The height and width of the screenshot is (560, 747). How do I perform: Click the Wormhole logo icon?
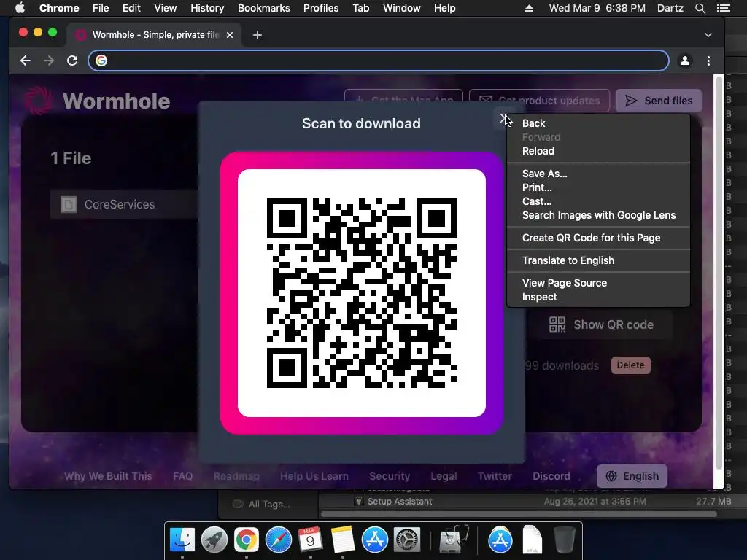38,101
